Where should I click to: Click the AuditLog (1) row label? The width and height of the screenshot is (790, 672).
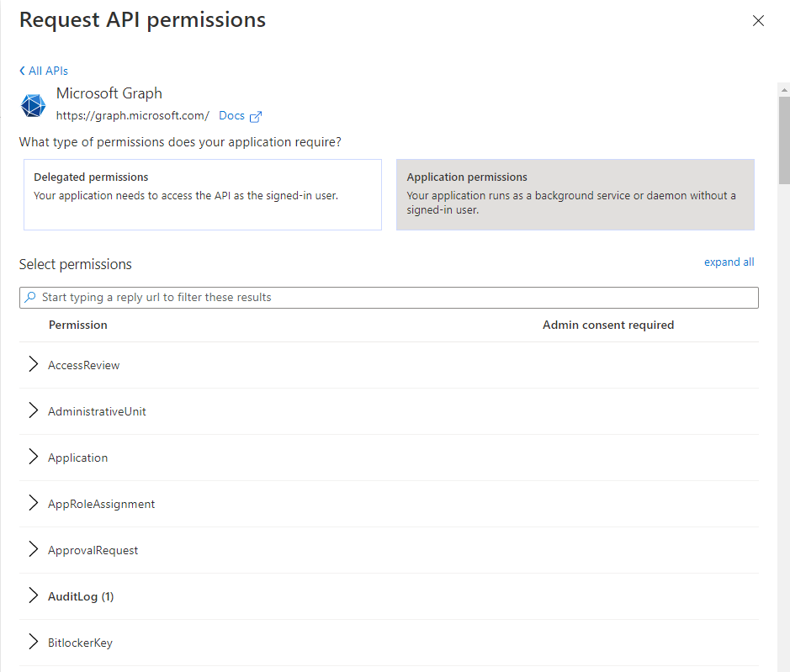click(81, 597)
